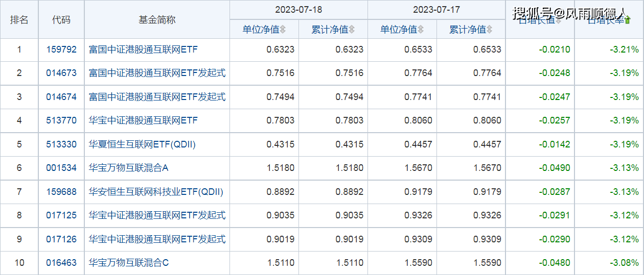Viewport: 644px width, 275px height.
Task: Click the 排名 column header
Action: (x=19, y=19)
